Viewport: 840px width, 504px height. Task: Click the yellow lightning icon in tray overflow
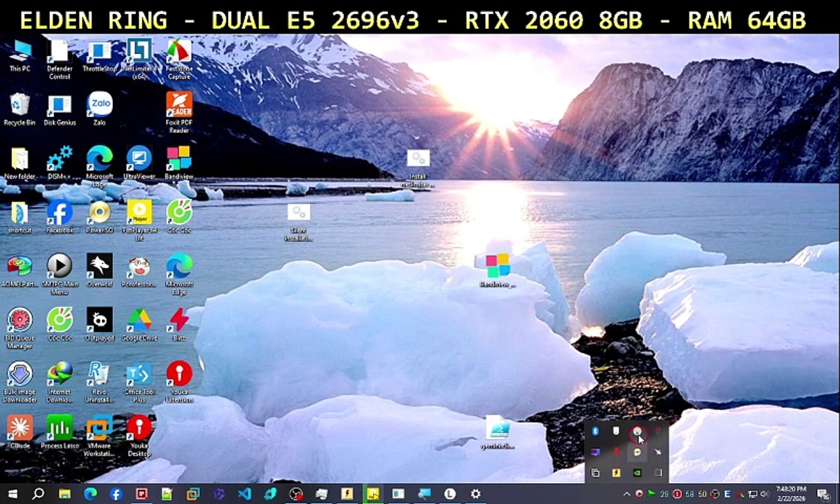[x=616, y=472]
